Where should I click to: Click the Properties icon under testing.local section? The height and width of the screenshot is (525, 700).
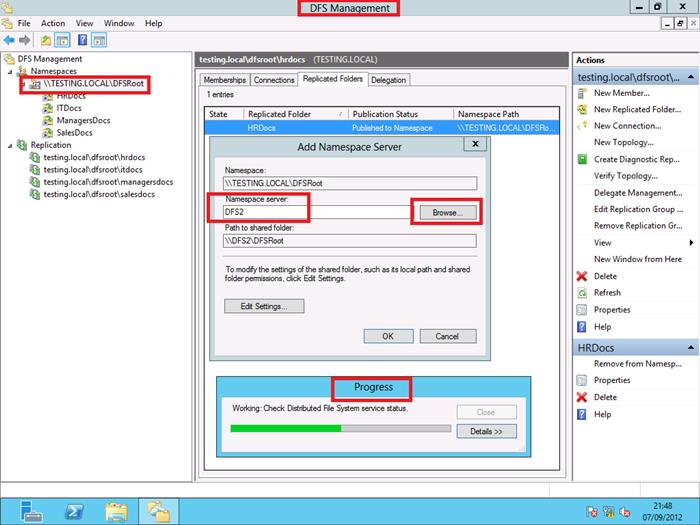[x=582, y=310]
